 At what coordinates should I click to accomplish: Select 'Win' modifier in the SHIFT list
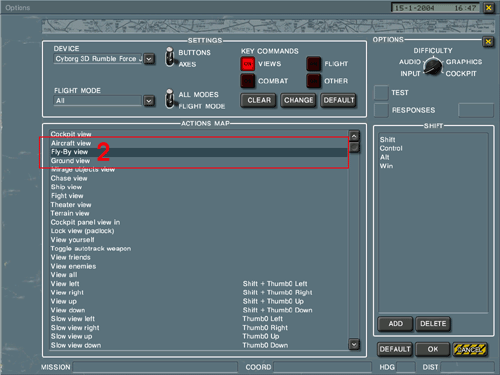coord(386,166)
